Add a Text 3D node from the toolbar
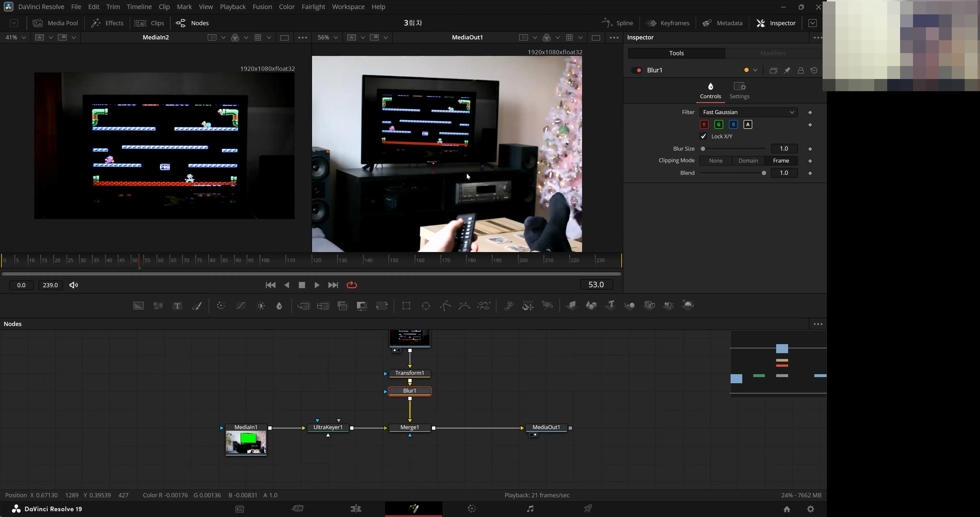 point(610,306)
